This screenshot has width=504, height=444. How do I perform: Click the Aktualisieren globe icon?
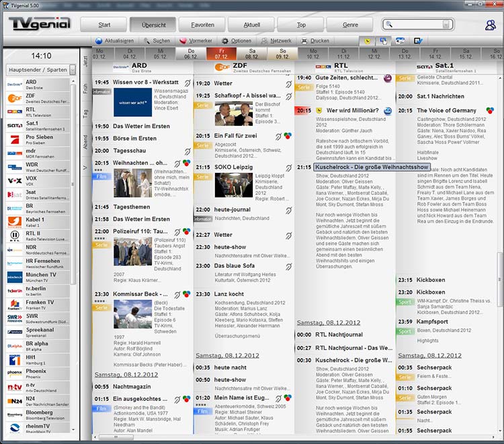pos(99,41)
